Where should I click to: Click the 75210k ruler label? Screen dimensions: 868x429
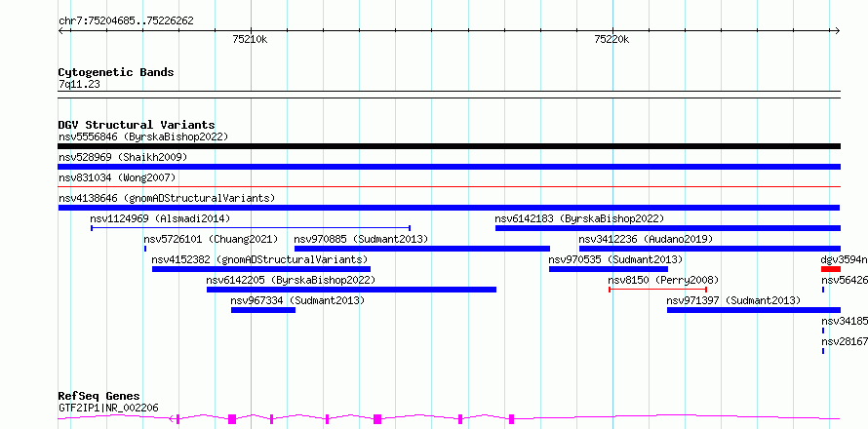tap(251, 39)
